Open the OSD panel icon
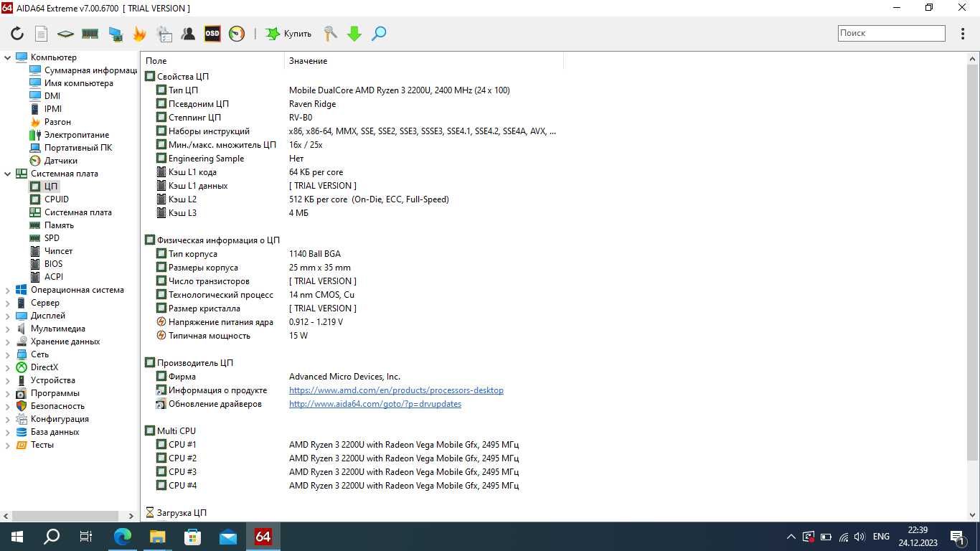The image size is (980, 551). [x=212, y=34]
